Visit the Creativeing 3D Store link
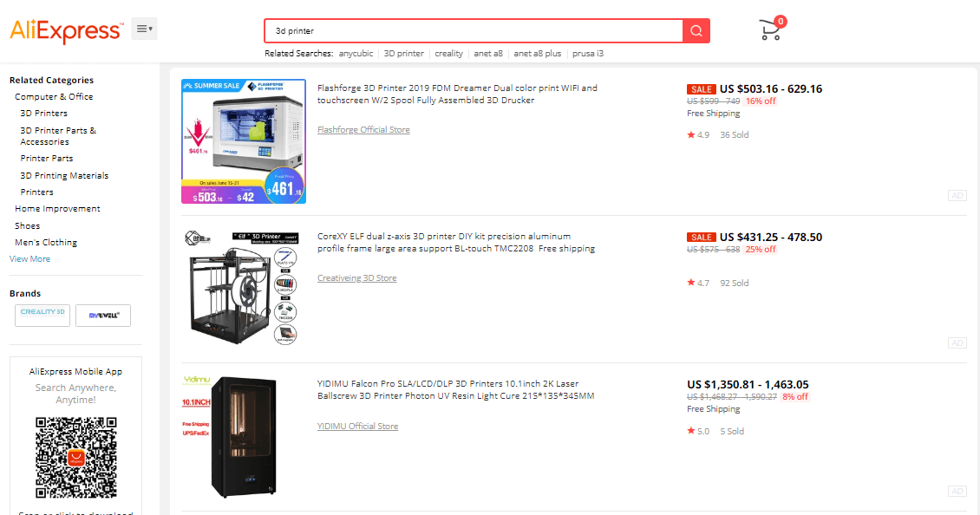Image resolution: width=980 pixels, height=515 pixels. point(356,277)
